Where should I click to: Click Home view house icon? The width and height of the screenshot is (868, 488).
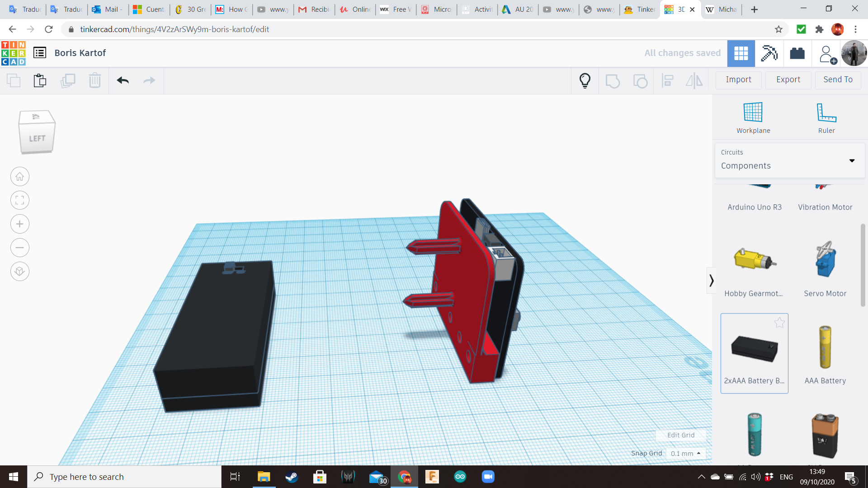coord(20,177)
